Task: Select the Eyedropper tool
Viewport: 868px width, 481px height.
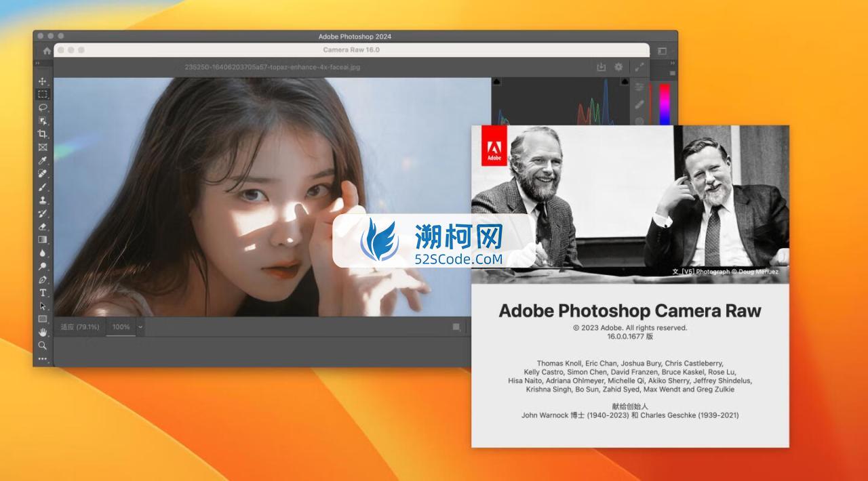Action: 43,161
